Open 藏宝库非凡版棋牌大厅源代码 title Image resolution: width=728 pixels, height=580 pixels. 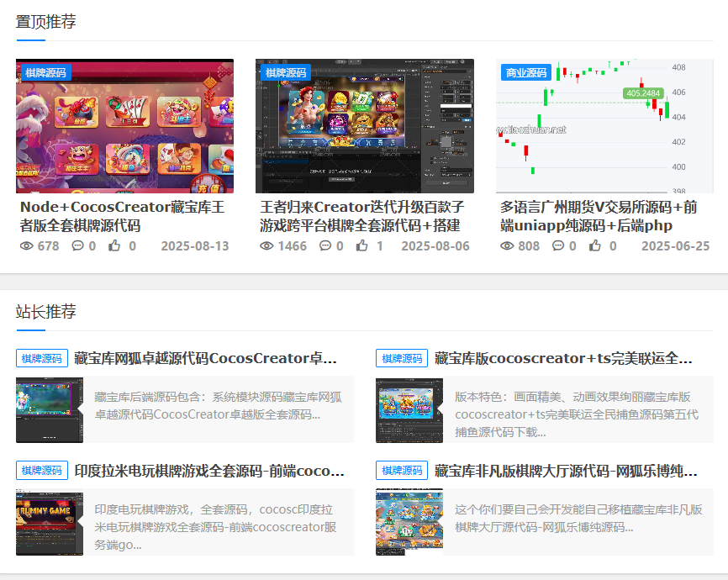point(566,471)
